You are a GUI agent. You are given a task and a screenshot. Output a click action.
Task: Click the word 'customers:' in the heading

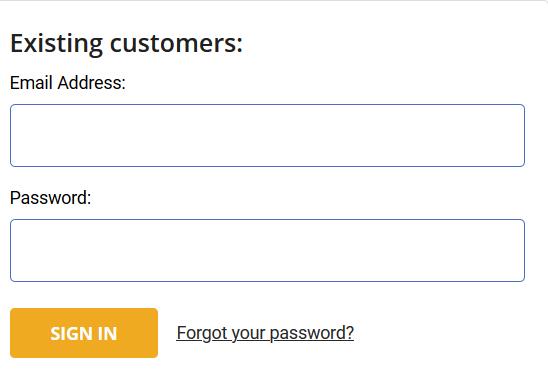[x=176, y=44]
